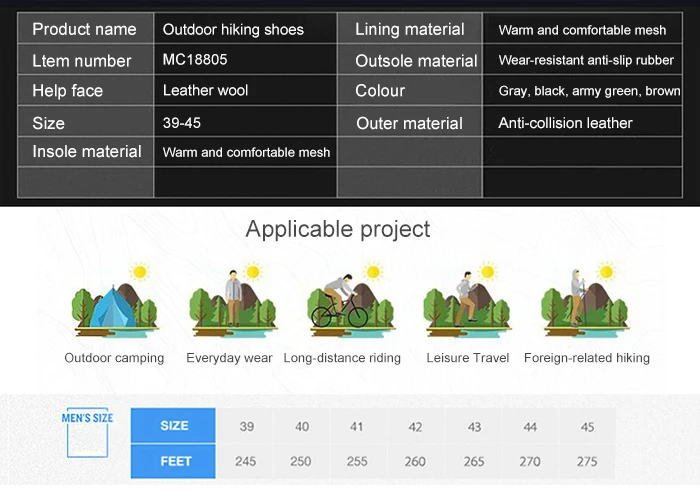This screenshot has width=700, height=497.
Task: Click the 'Gray, black, army green, brown' value
Action: click(589, 91)
